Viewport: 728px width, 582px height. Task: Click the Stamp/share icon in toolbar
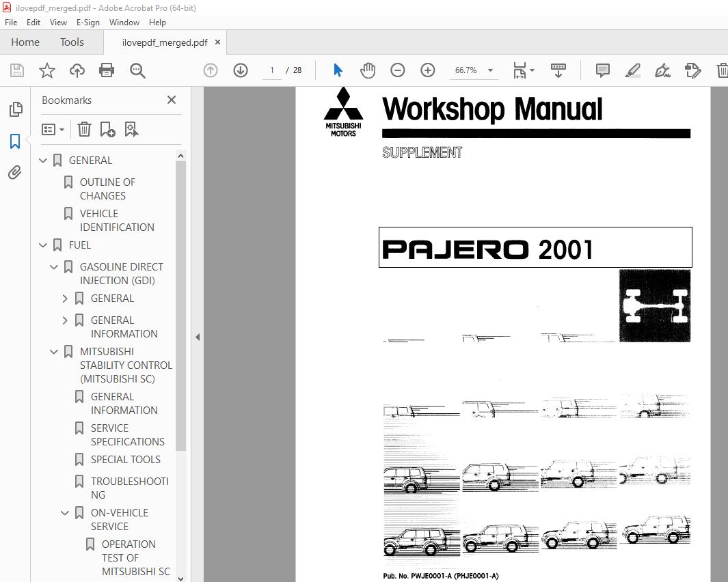[692, 70]
